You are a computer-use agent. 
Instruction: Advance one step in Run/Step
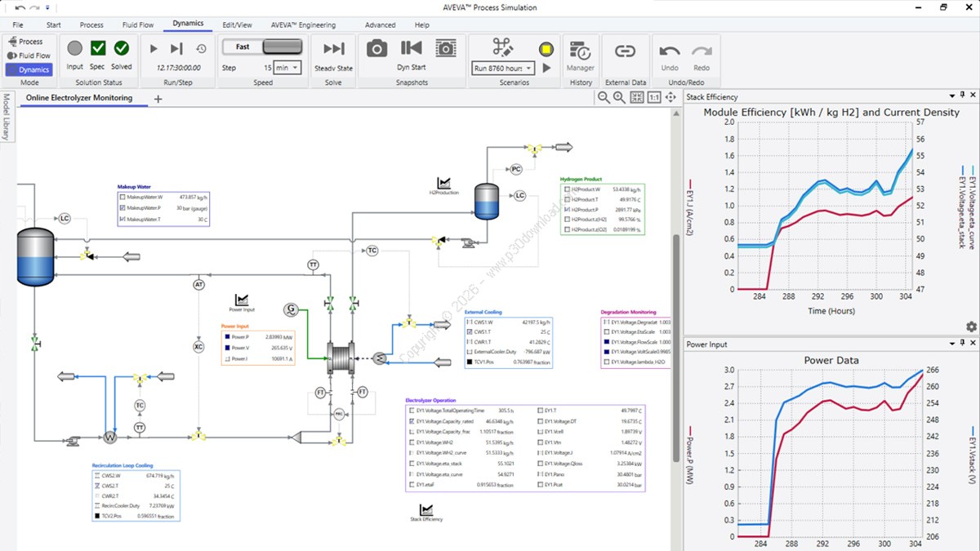pyautogui.click(x=177, y=49)
